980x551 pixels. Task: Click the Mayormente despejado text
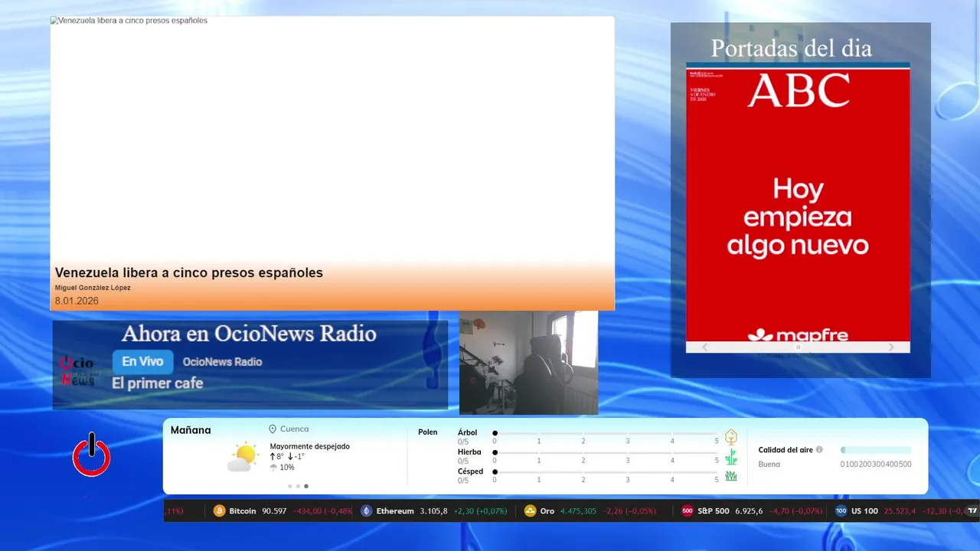pyautogui.click(x=309, y=446)
